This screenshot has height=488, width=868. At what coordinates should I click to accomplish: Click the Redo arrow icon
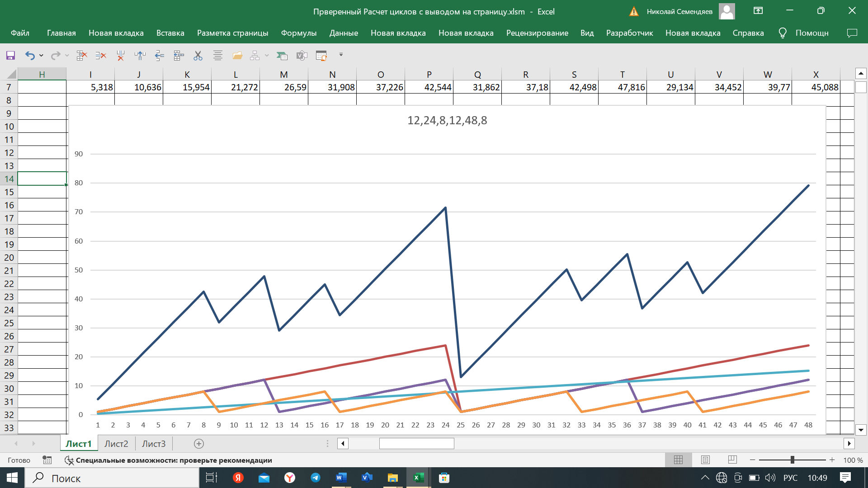(56, 55)
